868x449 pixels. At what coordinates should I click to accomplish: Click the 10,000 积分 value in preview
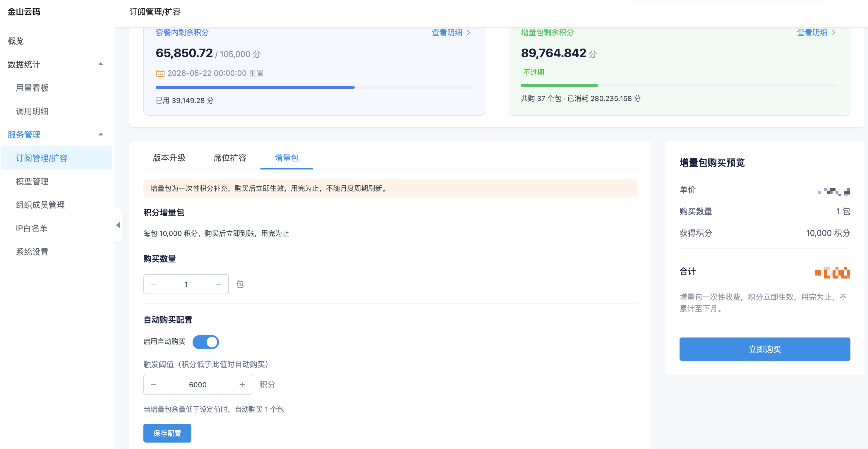(x=828, y=233)
